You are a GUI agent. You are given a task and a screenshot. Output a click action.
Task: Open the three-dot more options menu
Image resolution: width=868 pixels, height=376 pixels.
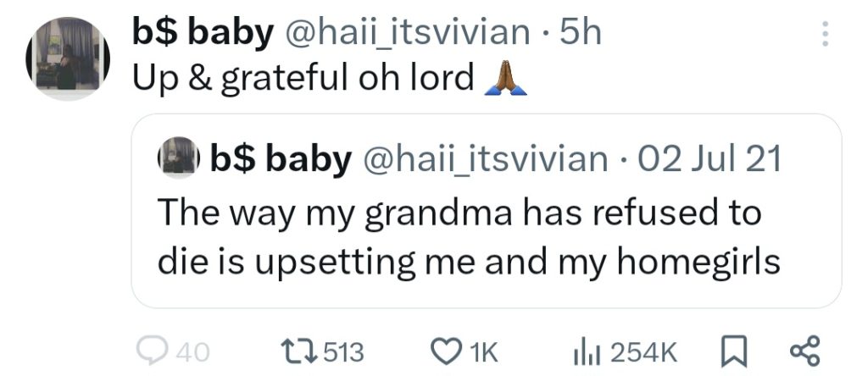click(x=826, y=35)
